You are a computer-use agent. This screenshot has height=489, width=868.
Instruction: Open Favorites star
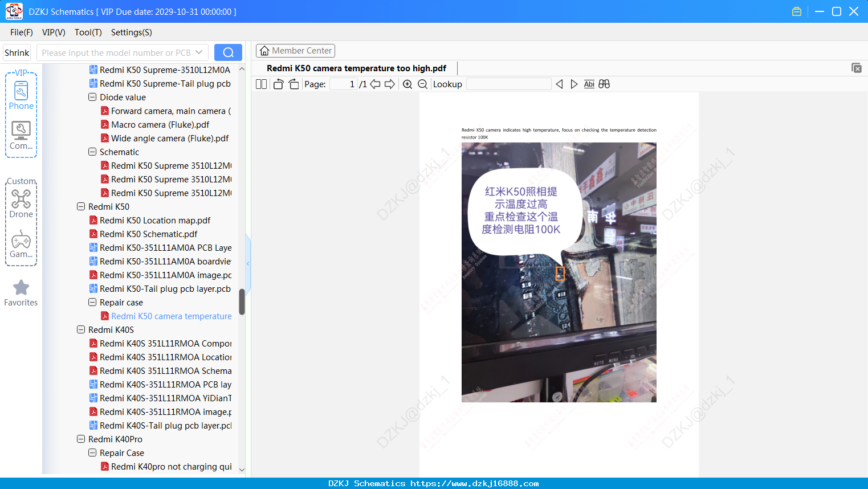click(21, 294)
